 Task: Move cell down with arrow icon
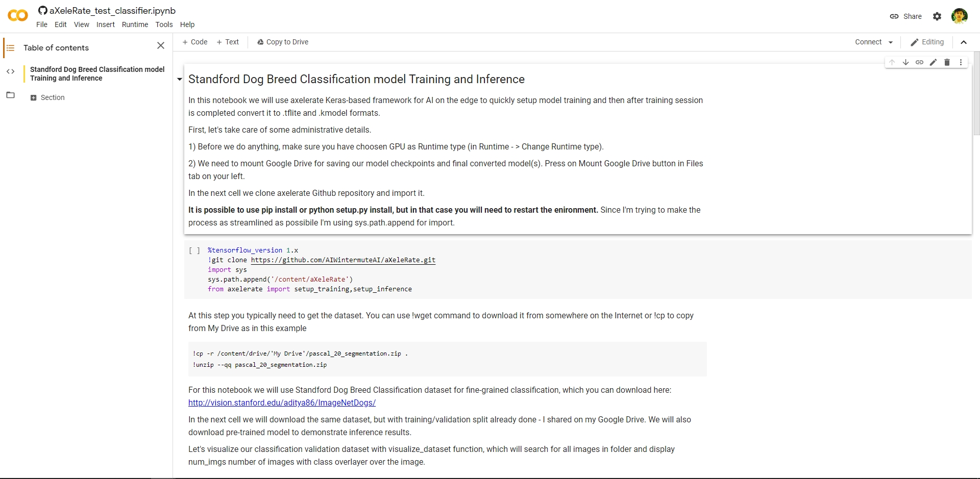905,62
